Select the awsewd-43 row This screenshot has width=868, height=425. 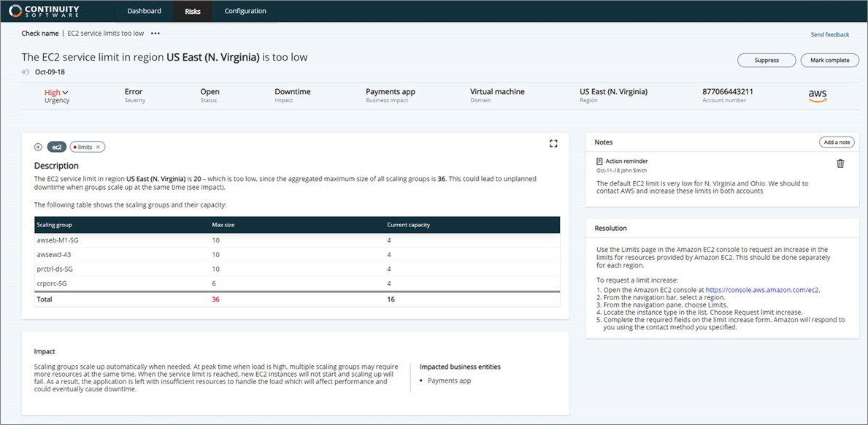point(297,255)
